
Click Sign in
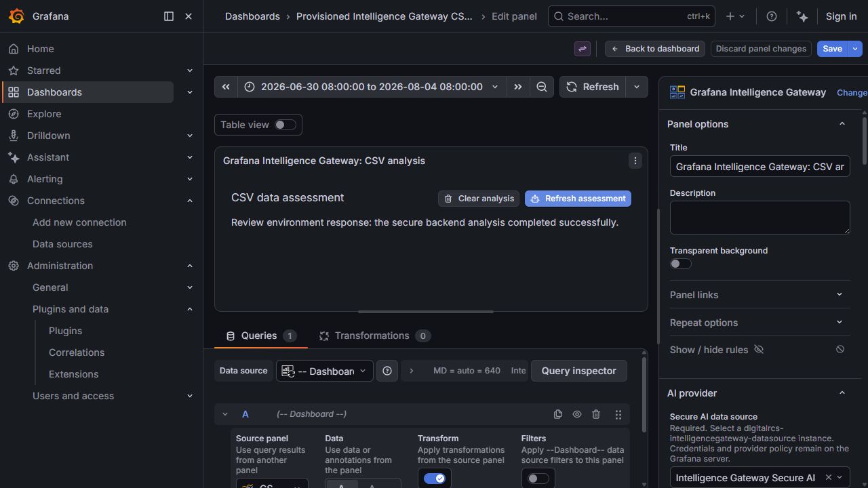pos(841,16)
